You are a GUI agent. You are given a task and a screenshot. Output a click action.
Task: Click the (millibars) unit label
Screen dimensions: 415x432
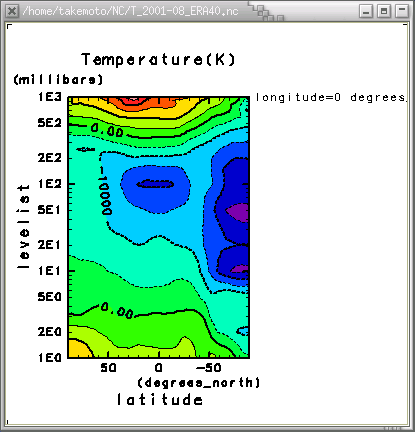click(x=58, y=80)
